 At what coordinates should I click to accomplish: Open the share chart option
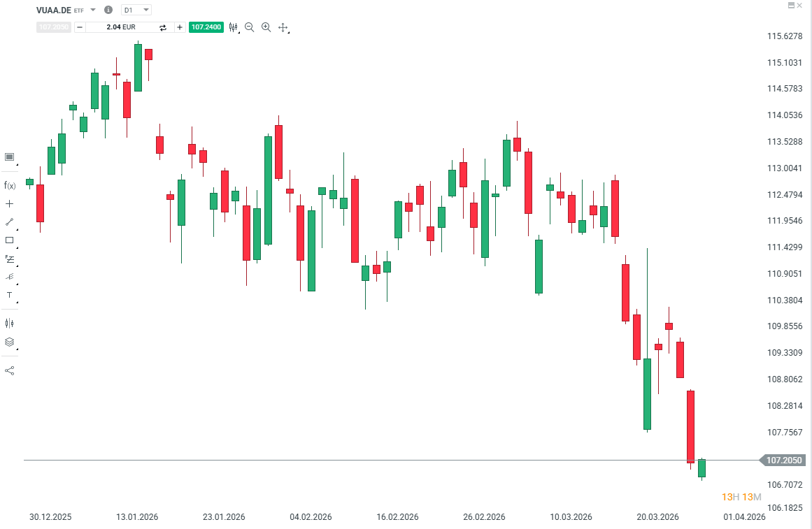point(9,369)
